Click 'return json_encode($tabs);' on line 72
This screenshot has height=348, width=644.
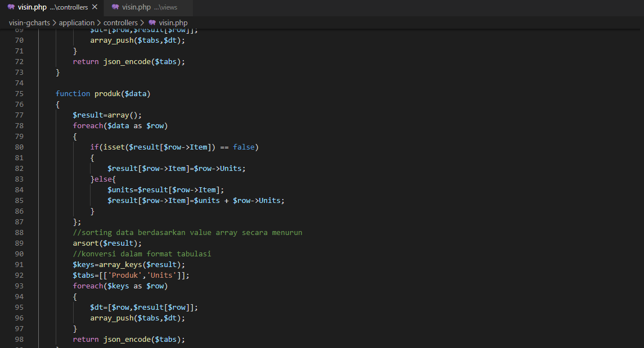coord(129,61)
